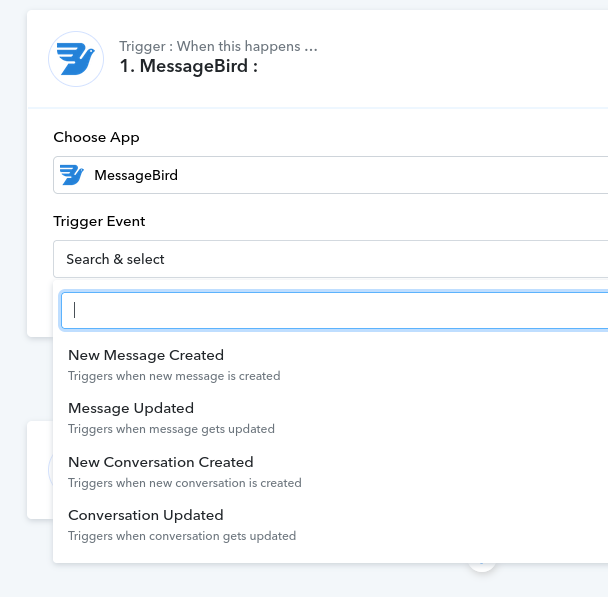The height and width of the screenshot is (597, 608).
Task: Click the large MessageBird logo in header
Action: tap(76, 59)
